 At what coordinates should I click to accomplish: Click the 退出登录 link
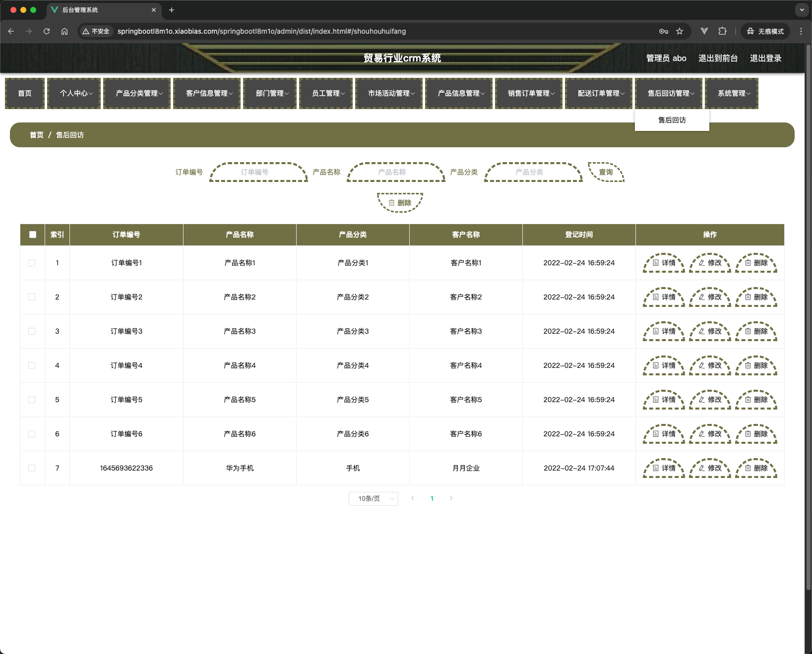pos(766,59)
